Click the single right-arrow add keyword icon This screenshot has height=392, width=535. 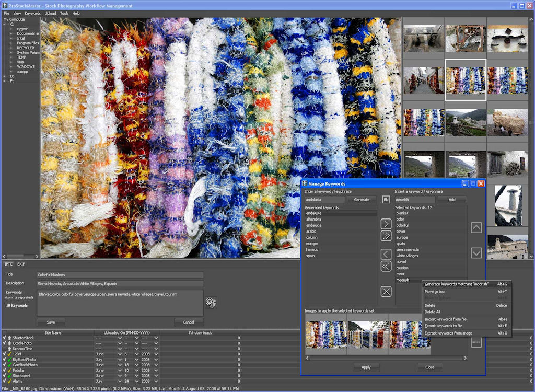[x=386, y=224]
